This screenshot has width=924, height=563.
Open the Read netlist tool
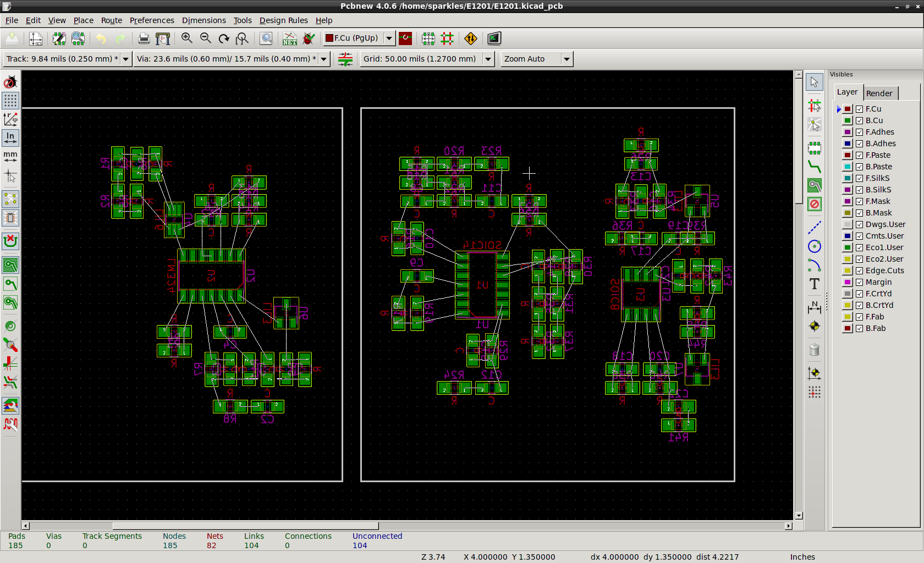289,38
